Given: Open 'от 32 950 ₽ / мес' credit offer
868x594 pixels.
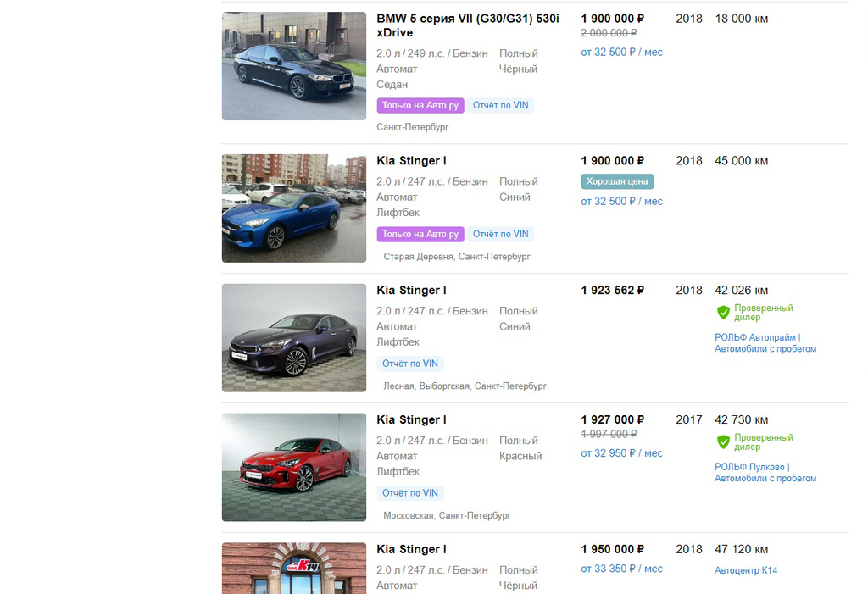Looking at the screenshot, I should pos(621,453).
